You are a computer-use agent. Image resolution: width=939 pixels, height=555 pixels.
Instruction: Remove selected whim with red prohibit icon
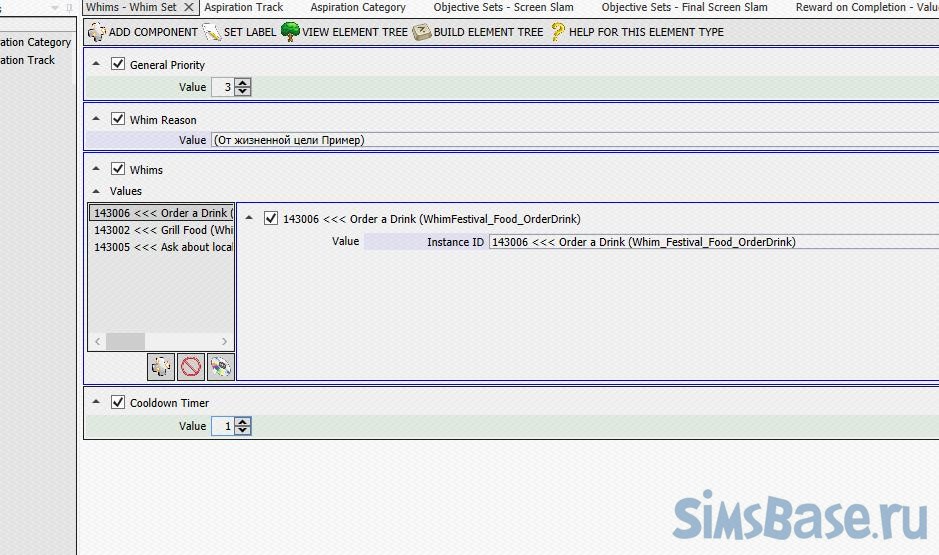click(x=190, y=367)
